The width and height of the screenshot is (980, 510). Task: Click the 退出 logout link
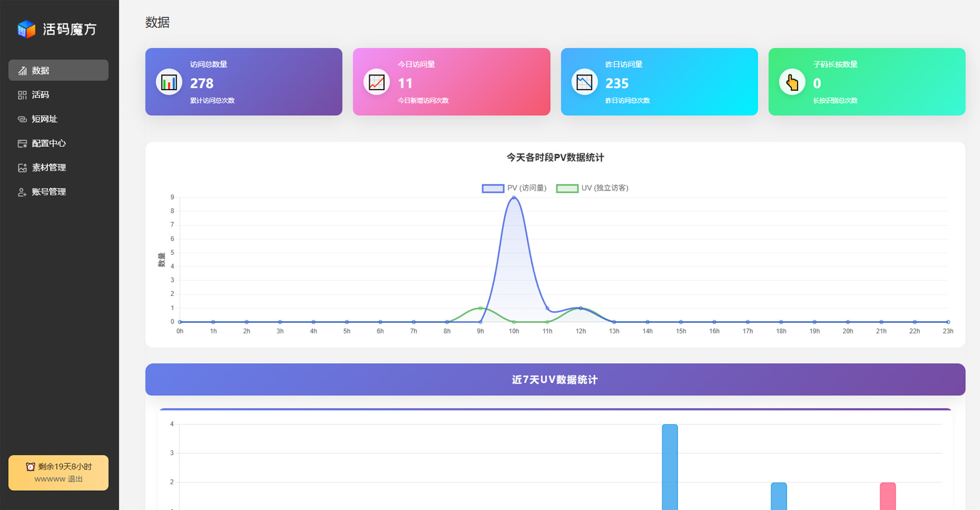coord(75,479)
